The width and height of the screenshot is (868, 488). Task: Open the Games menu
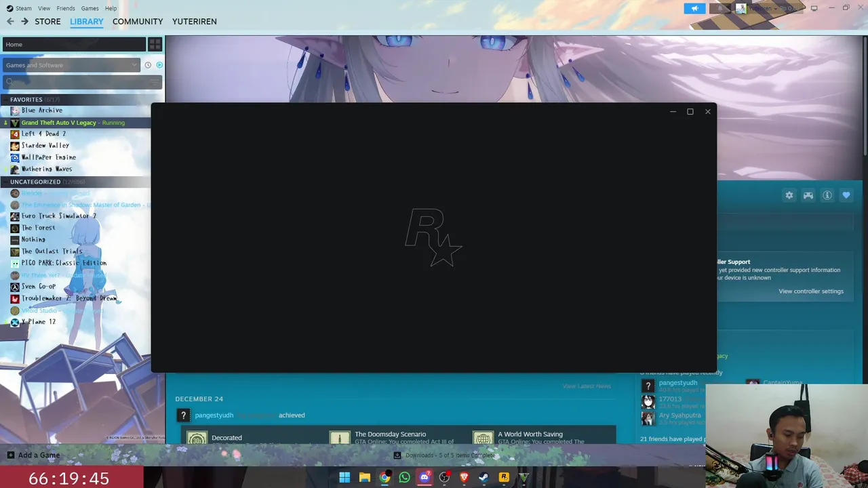(90, 8)
